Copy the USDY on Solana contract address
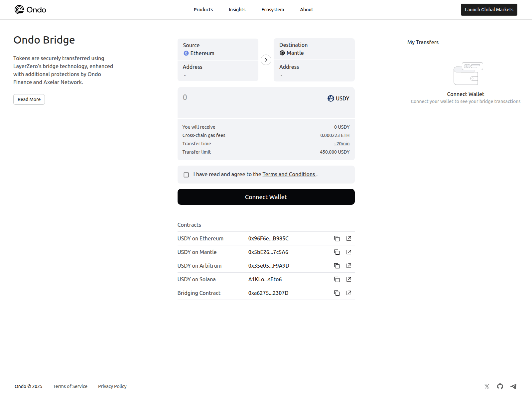Screen dimensions: 532x399 pyautogui.click(x=337, y=279)
